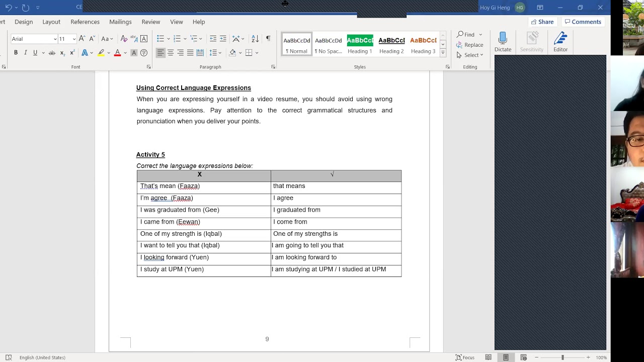Toggle subscript formatting

coord(62,53)
